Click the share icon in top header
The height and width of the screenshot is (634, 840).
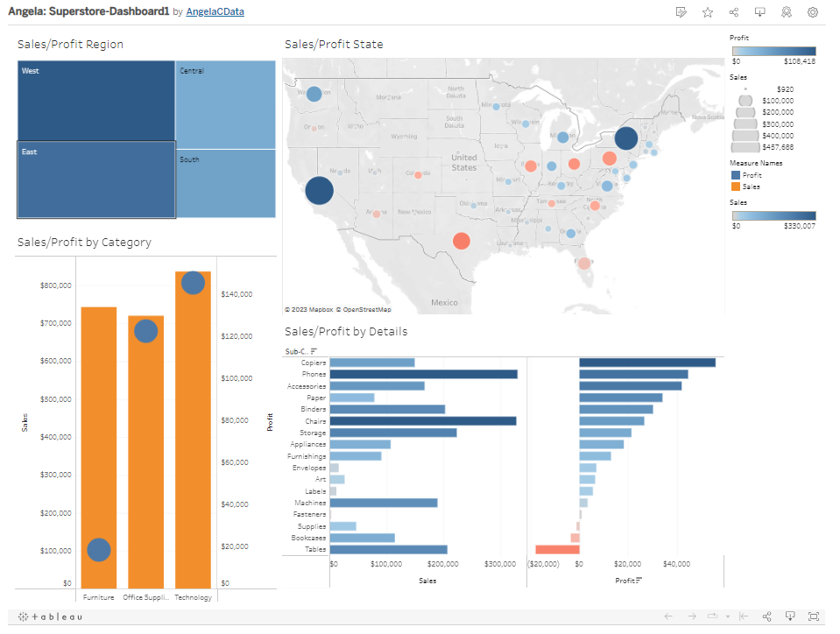[x=734, y=12]
